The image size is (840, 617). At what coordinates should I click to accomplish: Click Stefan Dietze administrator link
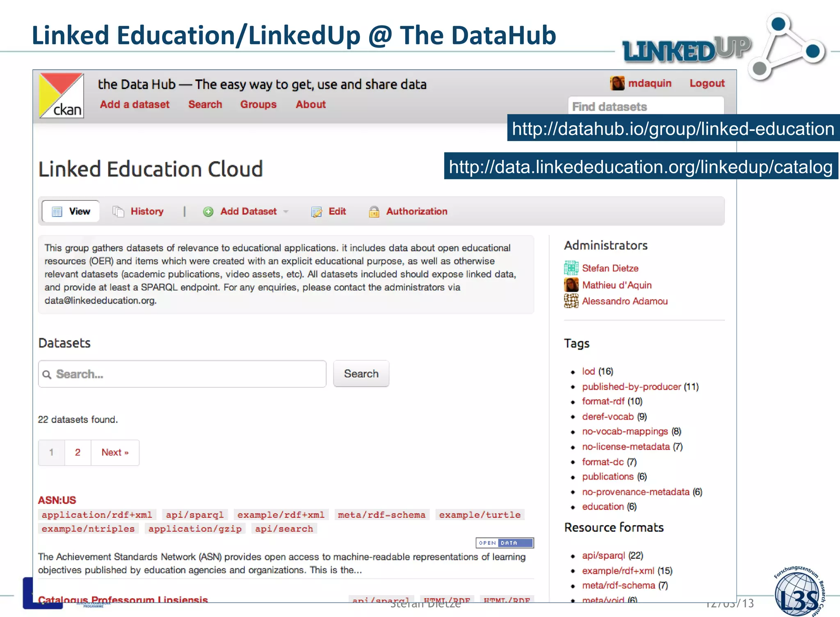tap(610, 268)
